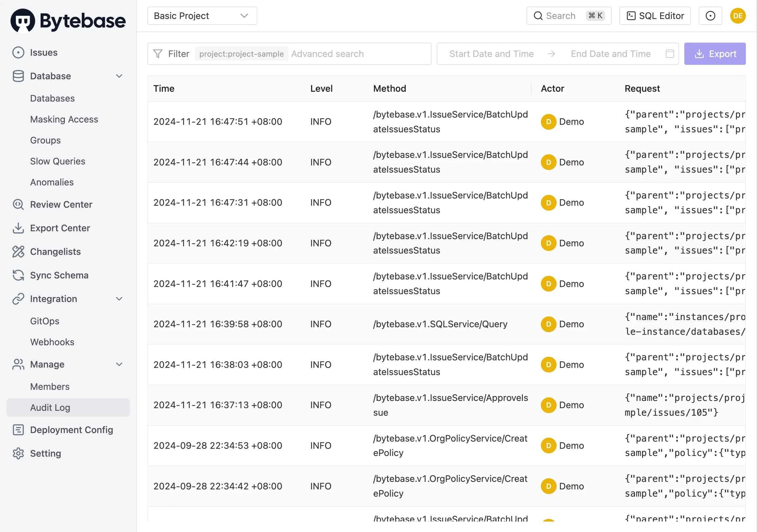757x532 pixels.
Task: Open the Basic Project selector
Action: point(202,15)
